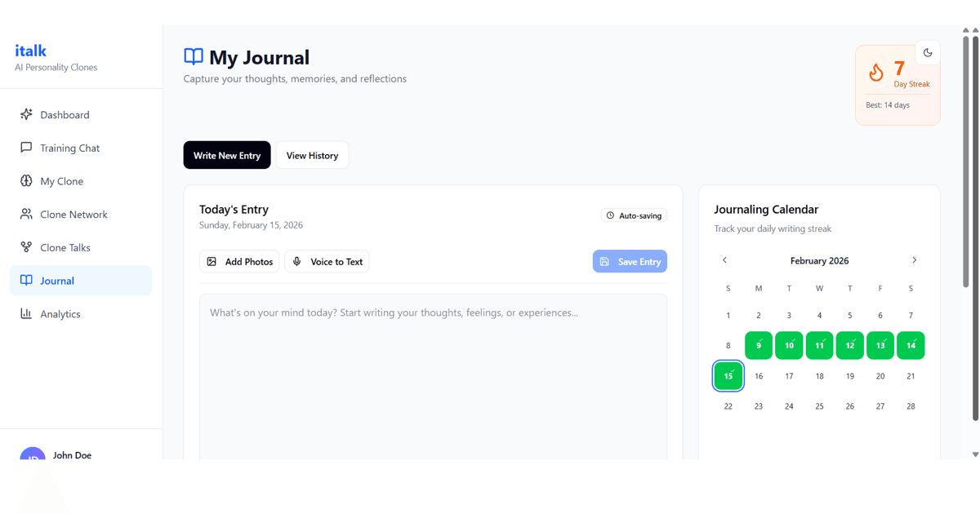
Task: Click the open book icon beside My Journal
Action: pyautogui.click(x=194, y=56)
